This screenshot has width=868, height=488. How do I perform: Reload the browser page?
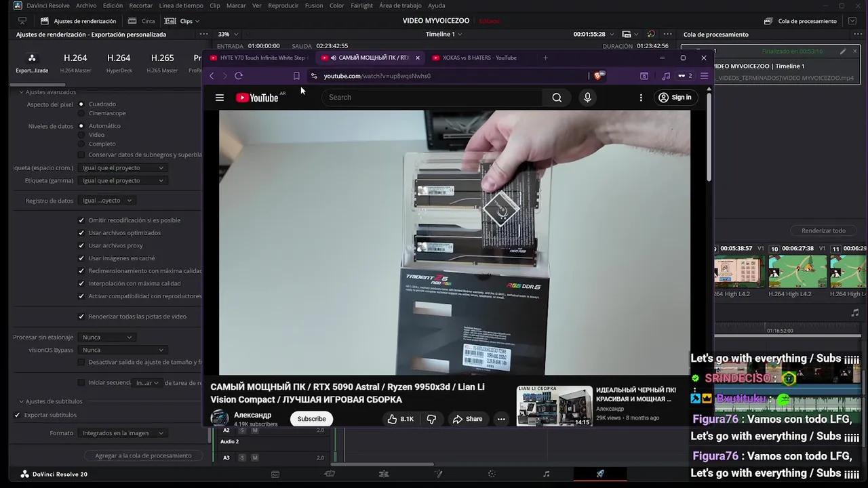coord(239,76)
